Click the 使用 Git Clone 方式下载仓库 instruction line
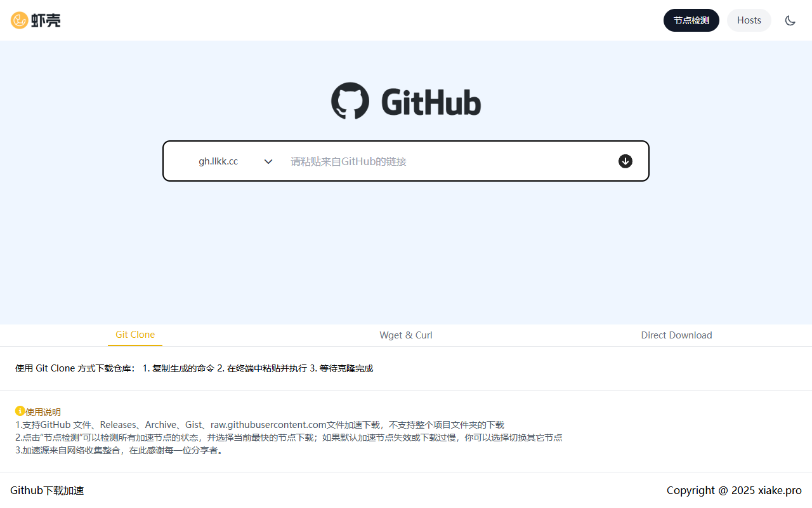 (194, 368)
